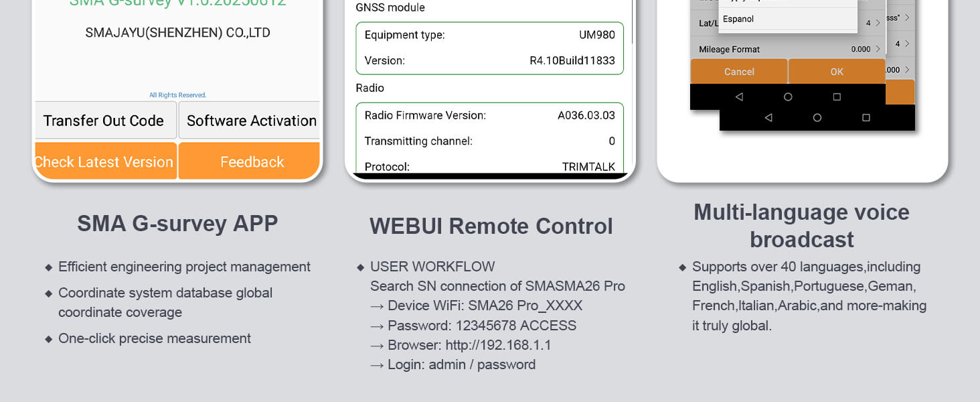Click the Transfer Out Code button

click(106, 121)
